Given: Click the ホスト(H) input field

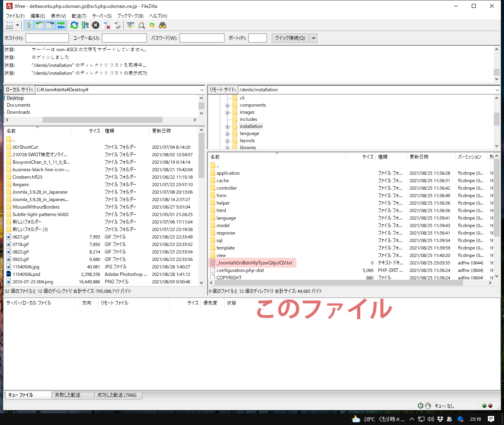Looking at the screenshot, I should [x=47, y=38].
